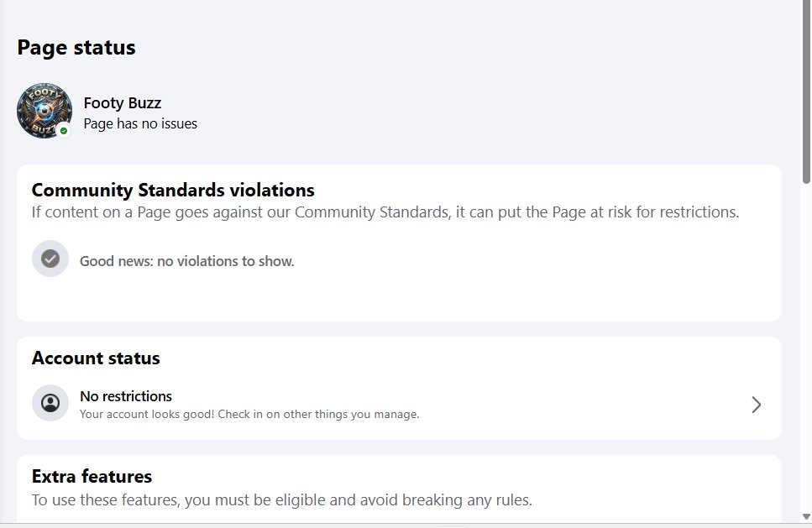Click the 'Page has no issues' text
The image size is (812, 528).
140,123
